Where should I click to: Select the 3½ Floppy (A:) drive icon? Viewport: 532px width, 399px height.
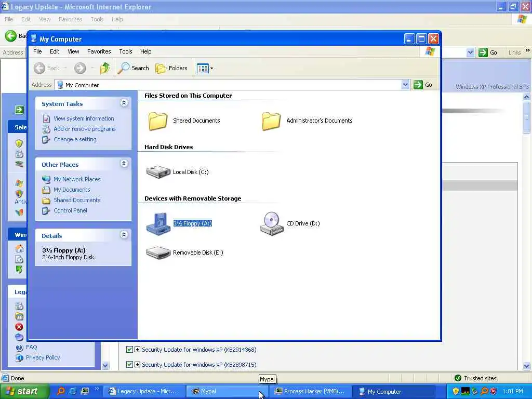(x=158, y=223)
